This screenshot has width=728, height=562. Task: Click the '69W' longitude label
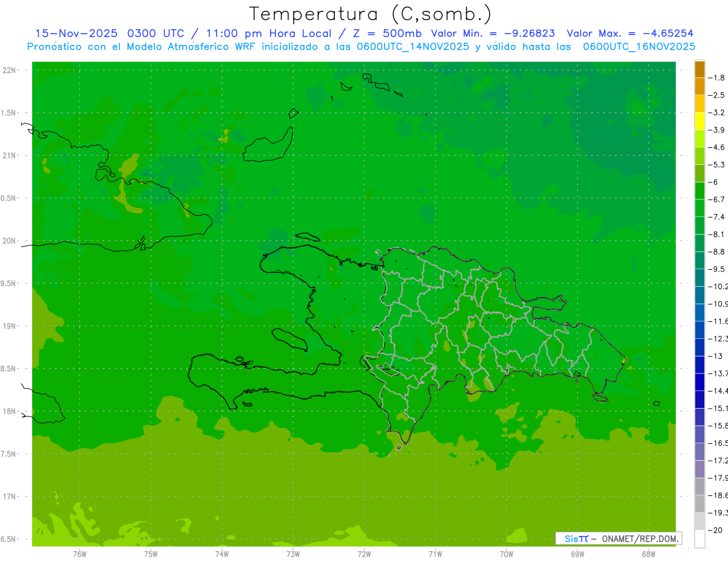(x=578, y=554)
